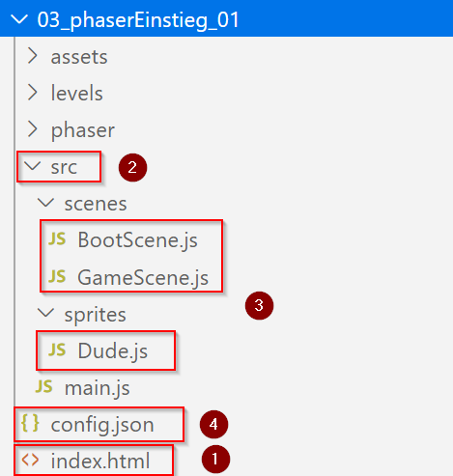Click the JS icon beside BootScene.js
The height and width of the screenshot is (476, 453).
(x=57, y=239)
